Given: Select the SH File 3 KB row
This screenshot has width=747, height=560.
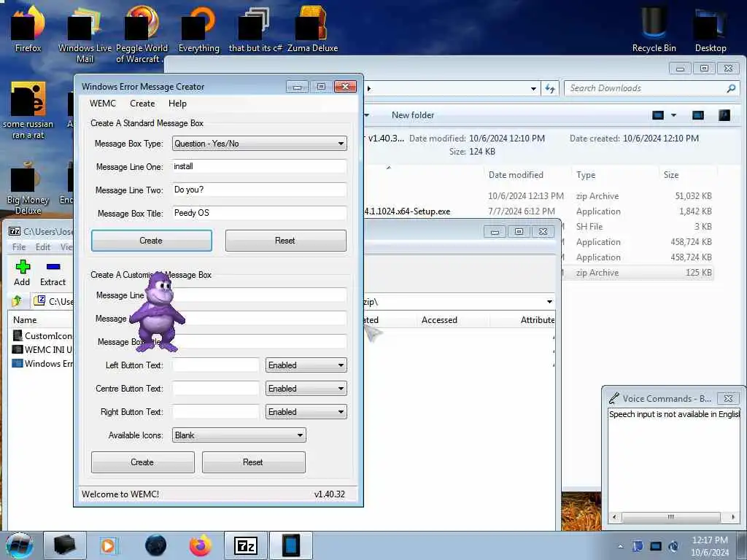Looking at the screenshot, I should (x=638, y=227).
